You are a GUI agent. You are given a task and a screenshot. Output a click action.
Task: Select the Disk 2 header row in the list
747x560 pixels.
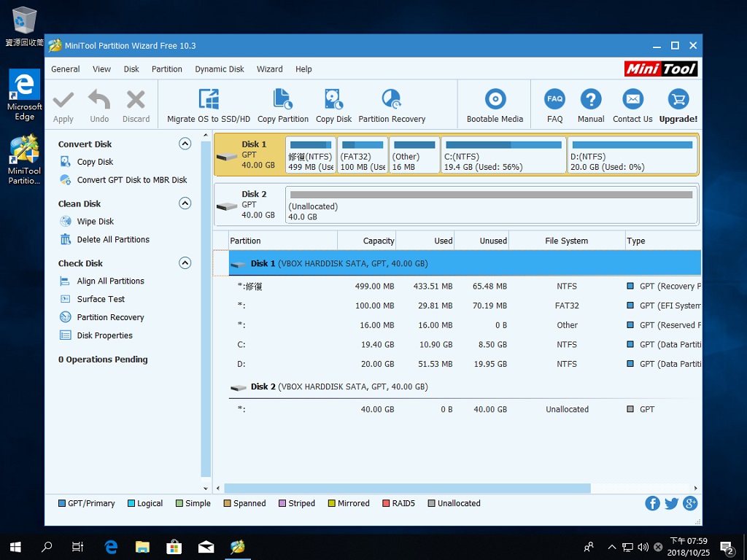[x=465, y=386]
